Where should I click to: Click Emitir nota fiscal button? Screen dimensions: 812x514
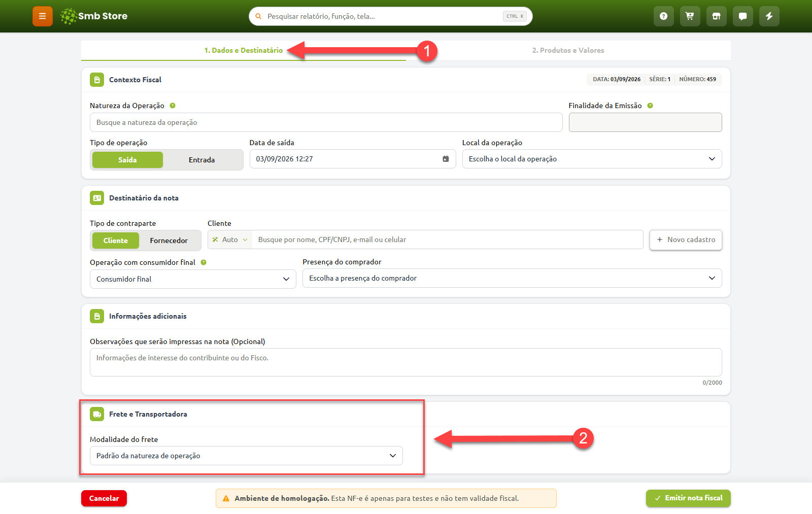pos(688,498)
